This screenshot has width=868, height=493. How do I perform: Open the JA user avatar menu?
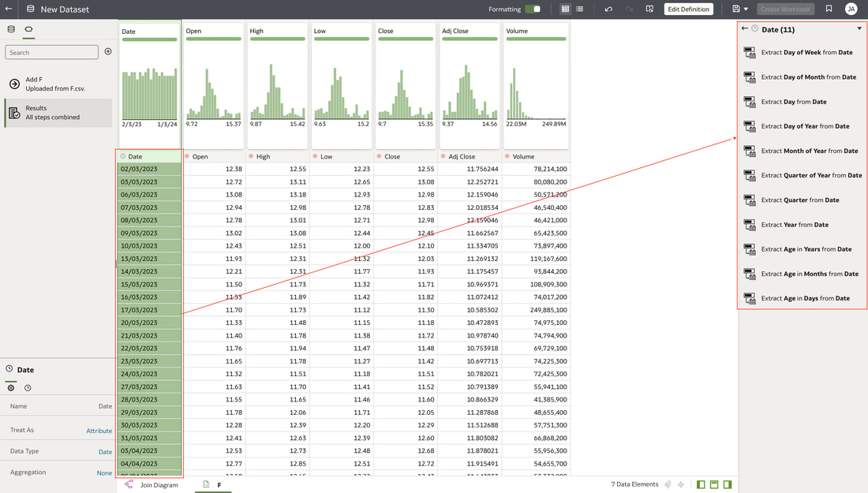[x=851, y=9]
